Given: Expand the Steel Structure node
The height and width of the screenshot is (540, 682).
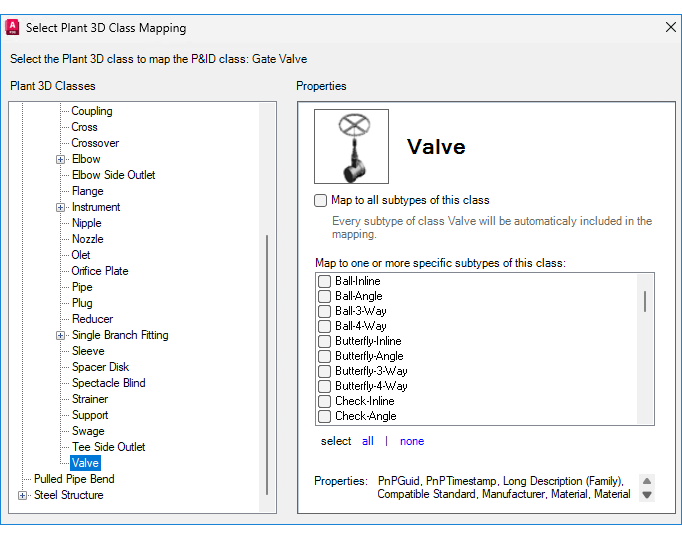Looking at the screenshot, I should pyautogui.click(x=22, y=496).
